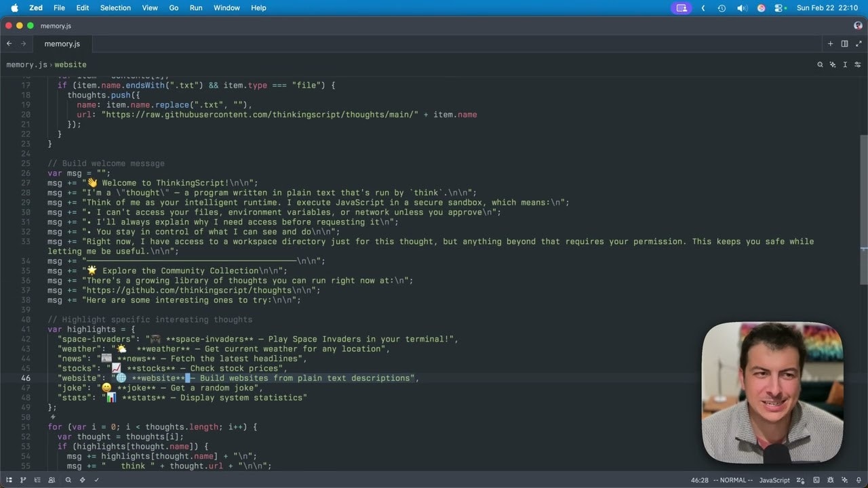Viewport: 868px width, 488px height.
Task: Open the Terminal panel icon bottom right
Action: (816, 480)
